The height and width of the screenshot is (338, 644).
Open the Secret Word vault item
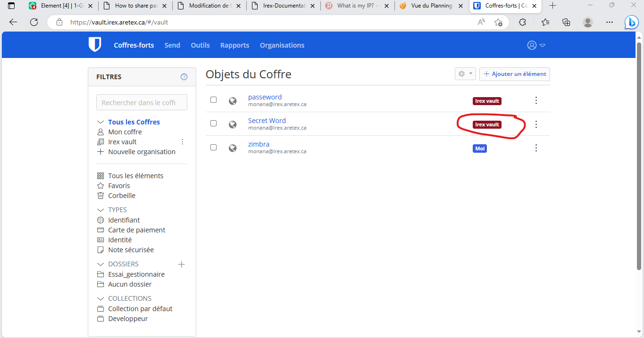tap(267, 121)
